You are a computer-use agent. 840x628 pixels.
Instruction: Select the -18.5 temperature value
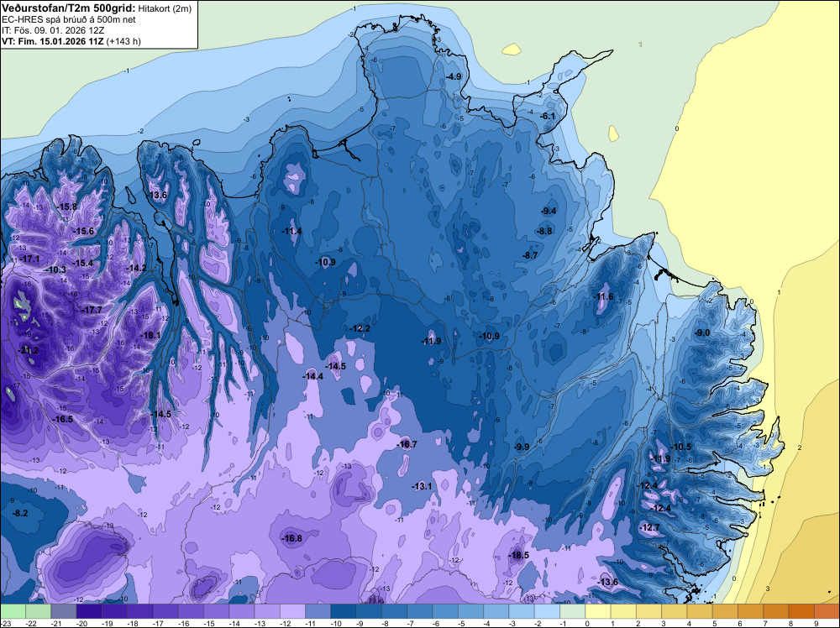519,555
